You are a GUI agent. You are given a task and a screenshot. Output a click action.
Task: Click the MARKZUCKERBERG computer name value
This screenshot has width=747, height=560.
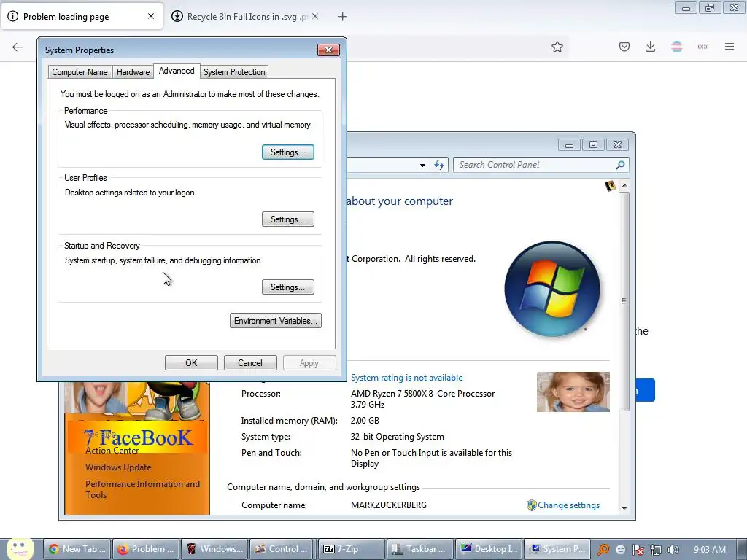(389, 505)
